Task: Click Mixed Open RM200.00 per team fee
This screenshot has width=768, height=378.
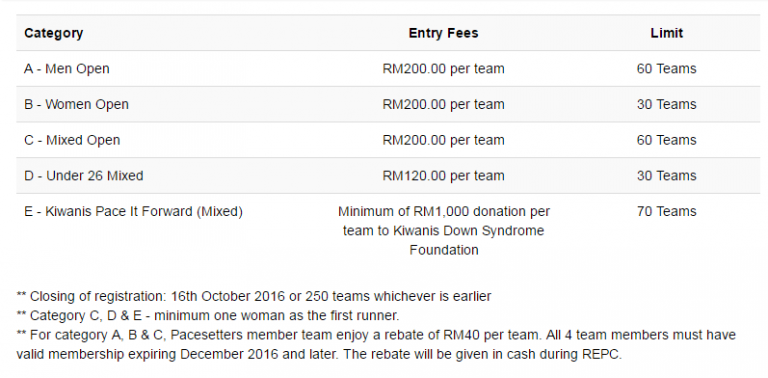Action: point(443,140)
